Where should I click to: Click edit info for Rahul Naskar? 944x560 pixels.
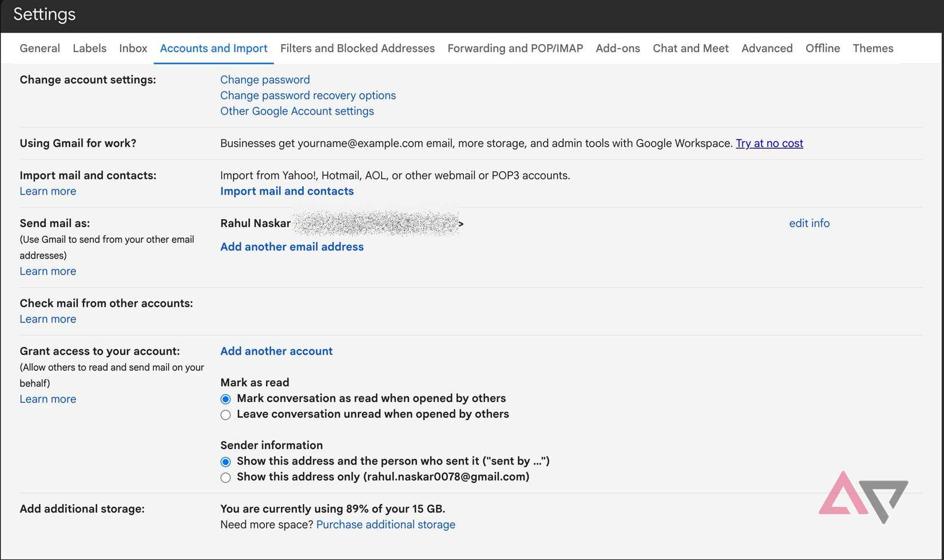(x=809, y=224)
